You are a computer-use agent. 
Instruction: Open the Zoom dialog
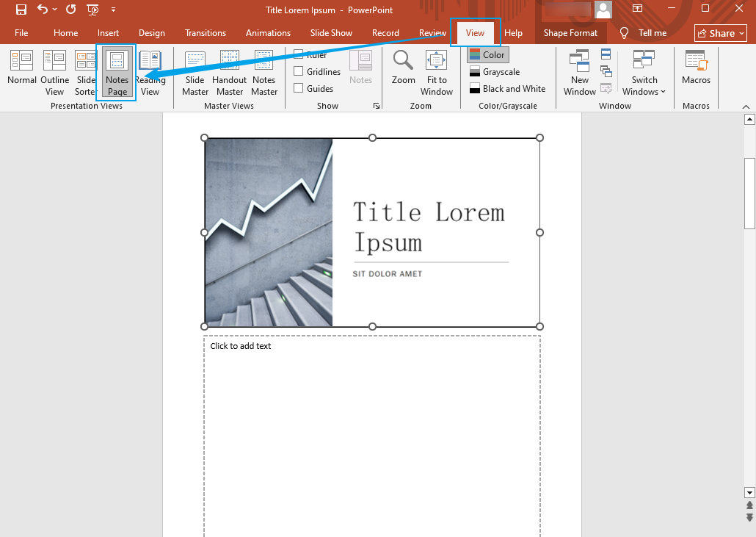coord(402,70)
